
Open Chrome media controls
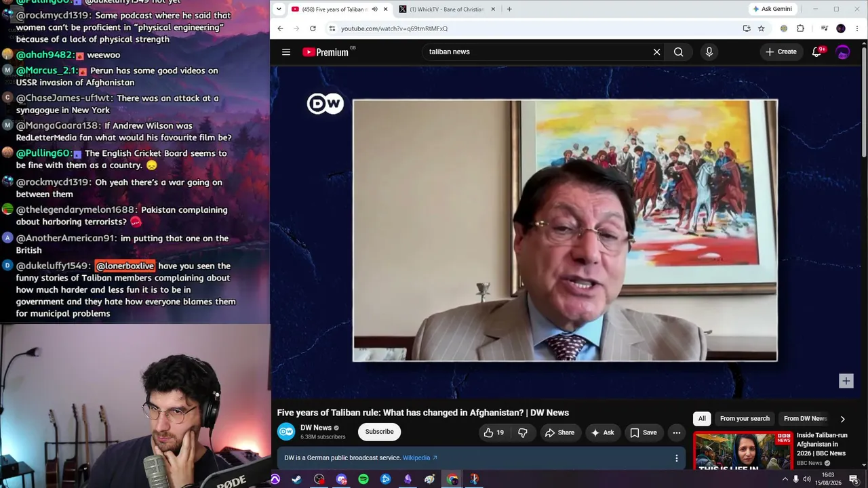click(x=824, y=28)
